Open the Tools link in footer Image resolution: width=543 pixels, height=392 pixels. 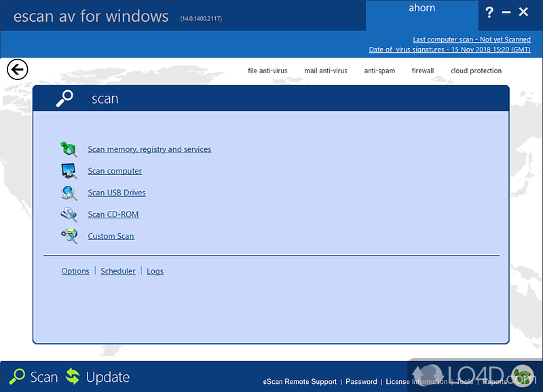tap(465, 382)
